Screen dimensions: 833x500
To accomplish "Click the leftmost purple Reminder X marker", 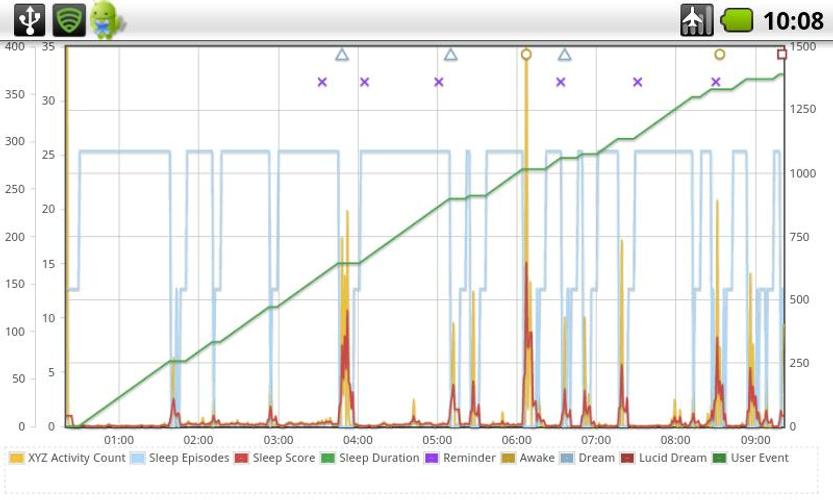I will click(x=322, y=82).
